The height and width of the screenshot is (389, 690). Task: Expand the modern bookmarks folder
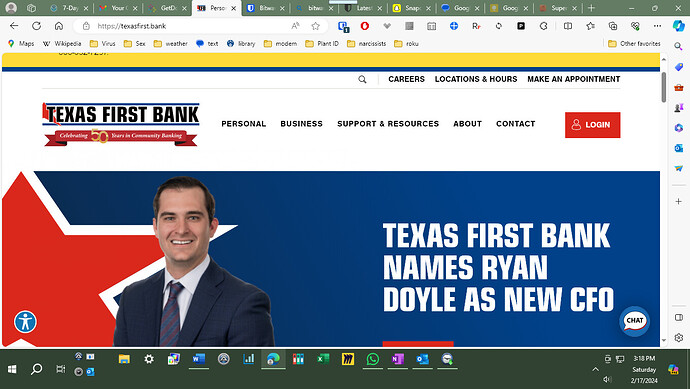point(280,44)
